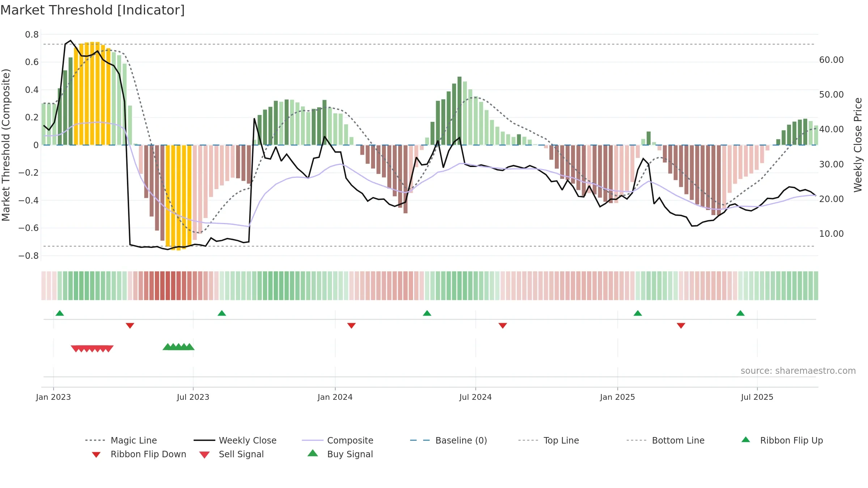Click the −0.8 left axis tick label
Screen dimensions: 868x488
pos(28,256)
